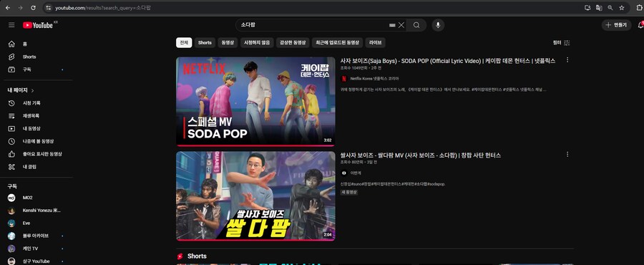Open Eve subscription channel
The width and height of the screenshot is (644, 265).
click(26, 223)
